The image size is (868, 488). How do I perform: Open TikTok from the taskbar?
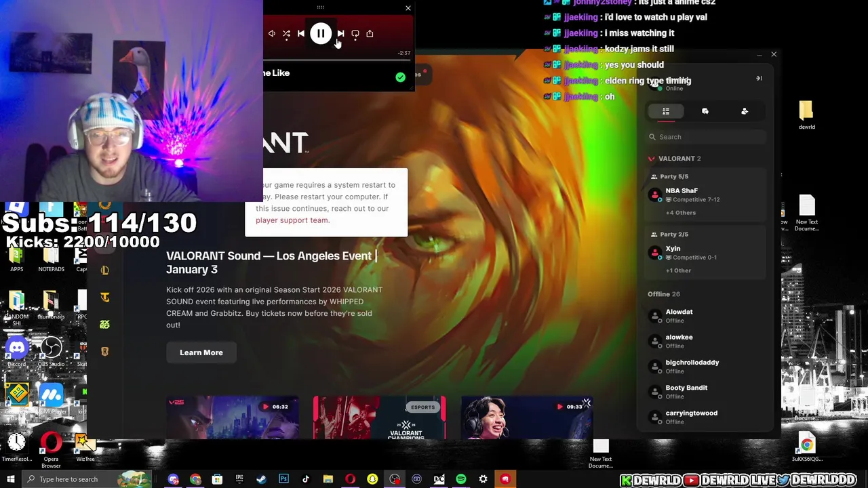[x=306, y=479]
